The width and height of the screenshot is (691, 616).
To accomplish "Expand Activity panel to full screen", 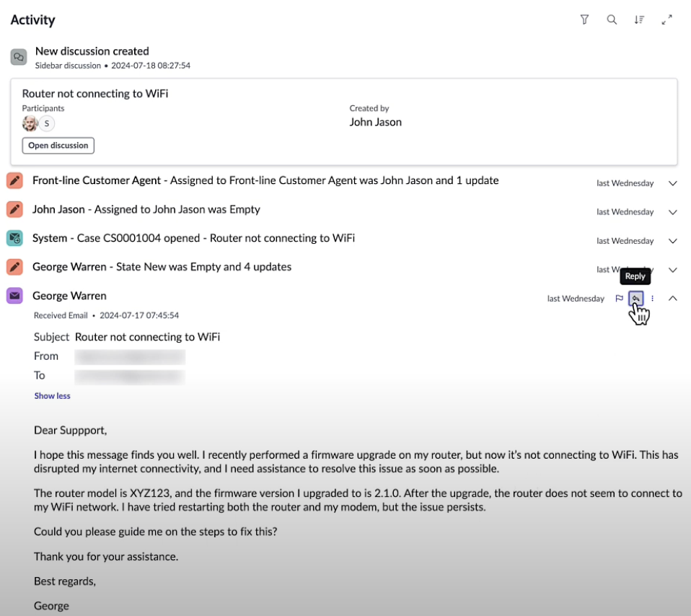I will [x=667, y=20].
